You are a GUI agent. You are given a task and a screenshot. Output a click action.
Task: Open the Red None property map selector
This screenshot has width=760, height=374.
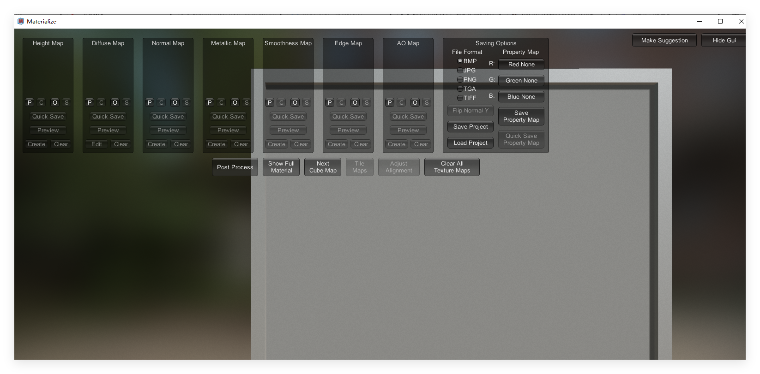(x=521, y=64)
